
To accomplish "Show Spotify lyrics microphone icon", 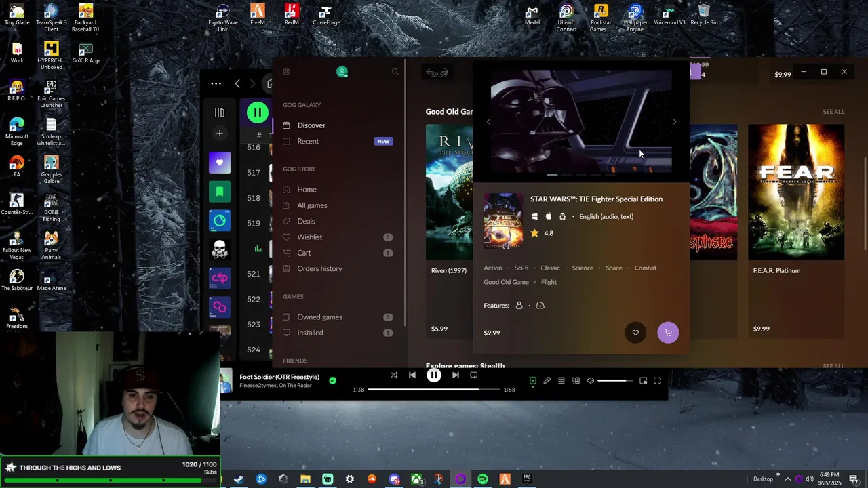I will click(x=547, y=381).
